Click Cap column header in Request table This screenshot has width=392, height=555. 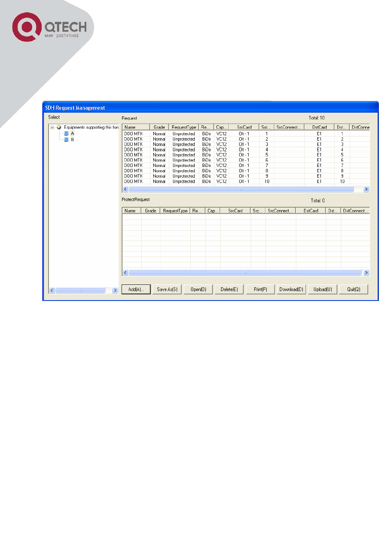click(x=221, y=127)
